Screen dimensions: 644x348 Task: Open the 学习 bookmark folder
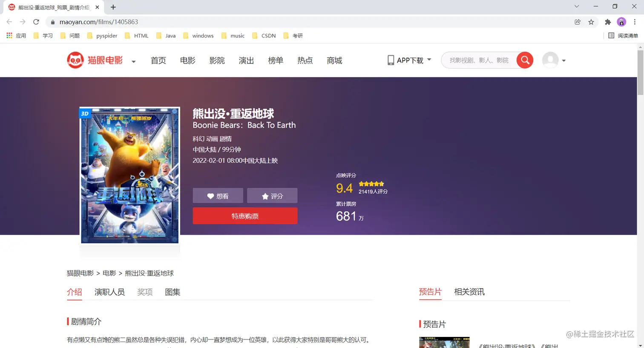click(43, 36)
